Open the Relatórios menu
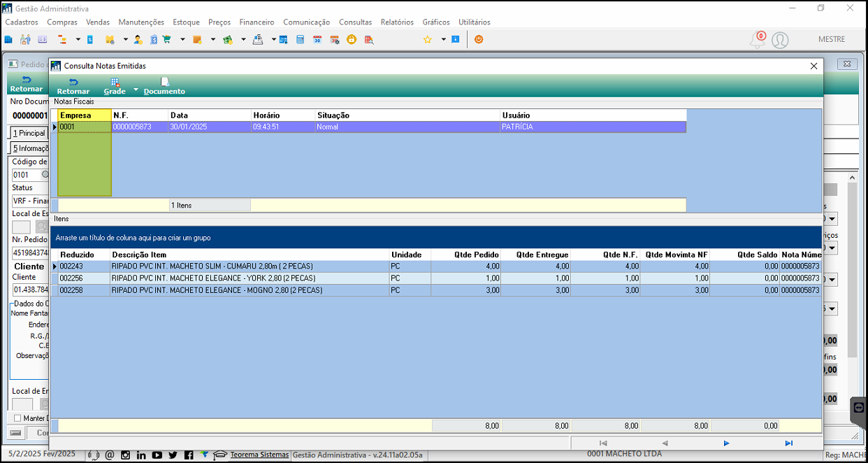This screenshot has width=868, height=463. (x=397, y=22)
